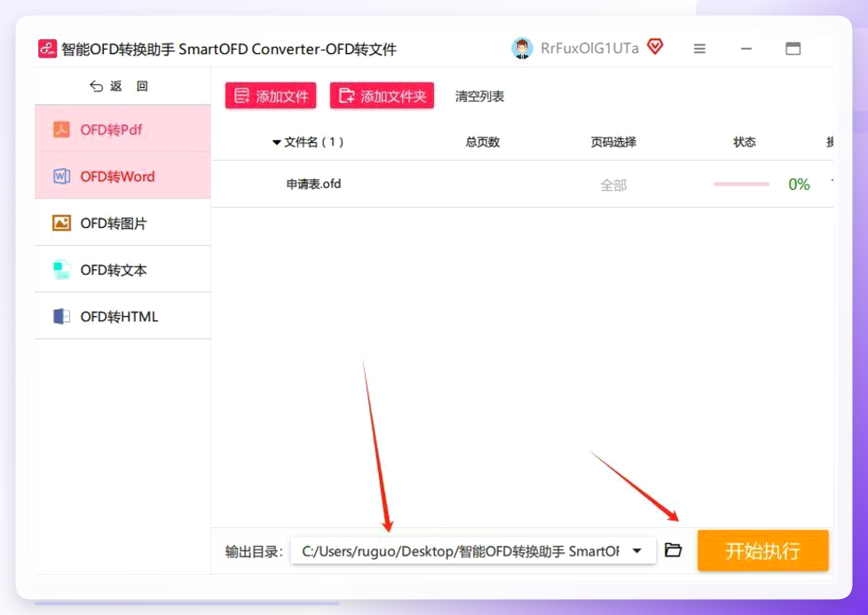Click the 总页数 column header
Screen dimensions: 868x615
point(483,142)
